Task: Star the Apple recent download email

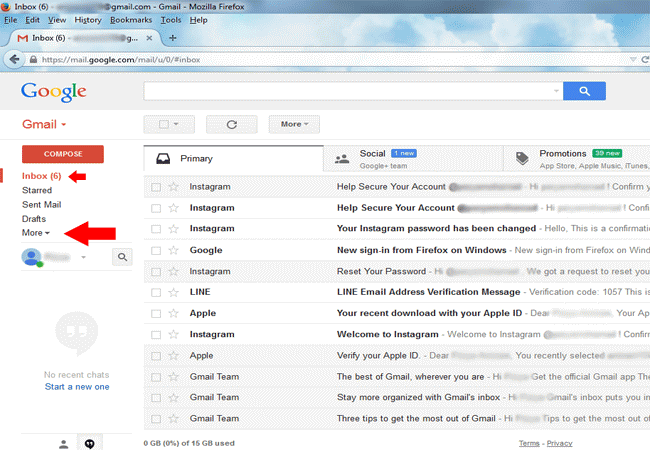Action: click(174, 313)
